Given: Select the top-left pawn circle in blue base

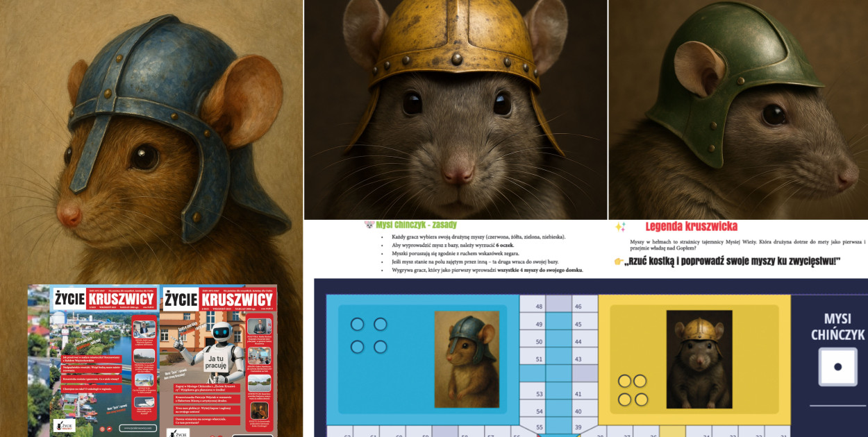Looking at the screenshot, I should (x=357, y=325).
